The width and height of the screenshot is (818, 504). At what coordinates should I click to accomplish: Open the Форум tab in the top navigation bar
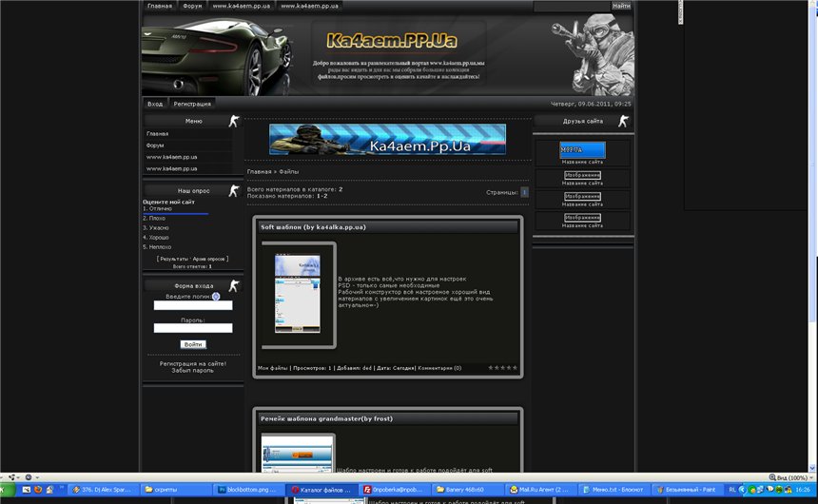[192, 6]
